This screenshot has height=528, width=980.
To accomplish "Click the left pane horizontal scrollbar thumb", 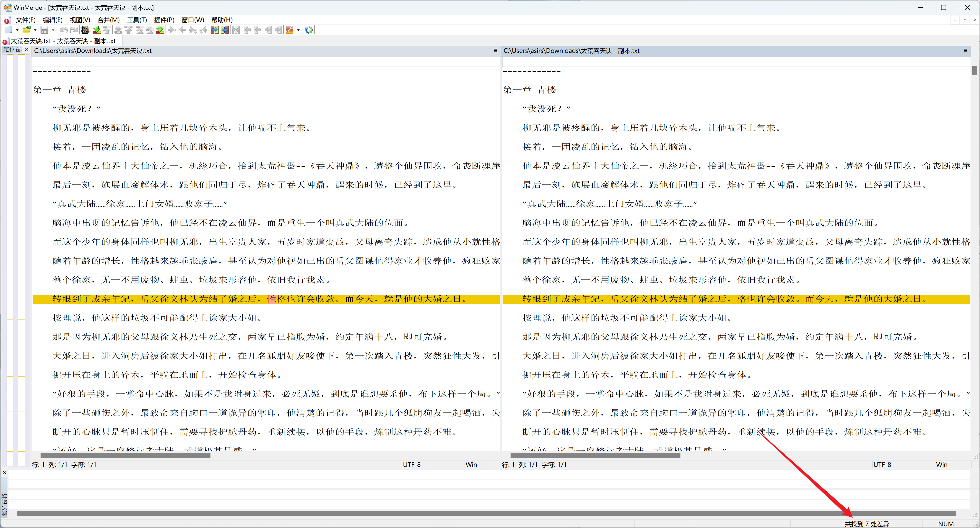I will pos(125,455).
